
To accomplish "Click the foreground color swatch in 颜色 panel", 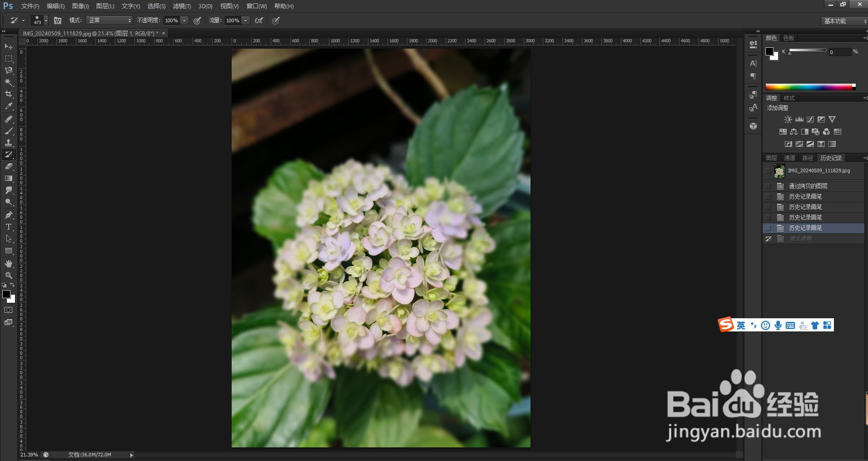I will [769, 51].
